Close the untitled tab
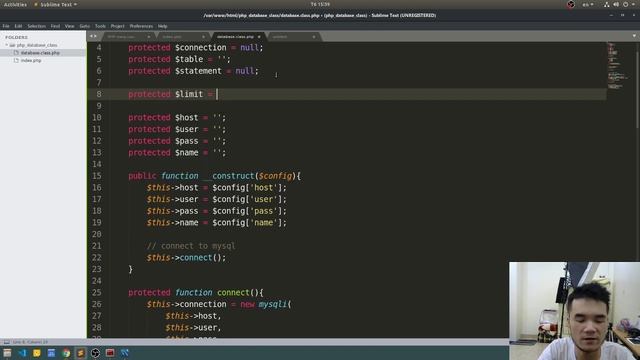This screenshot has height=360, width=640. pyautogui.click(x=314, y=37)
